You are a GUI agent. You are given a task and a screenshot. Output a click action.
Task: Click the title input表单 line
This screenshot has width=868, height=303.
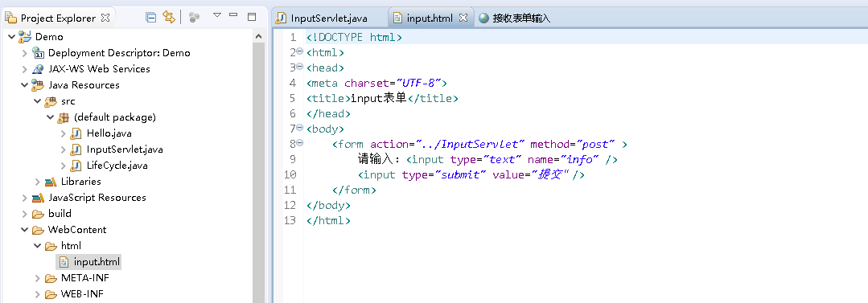click(382, 98)
